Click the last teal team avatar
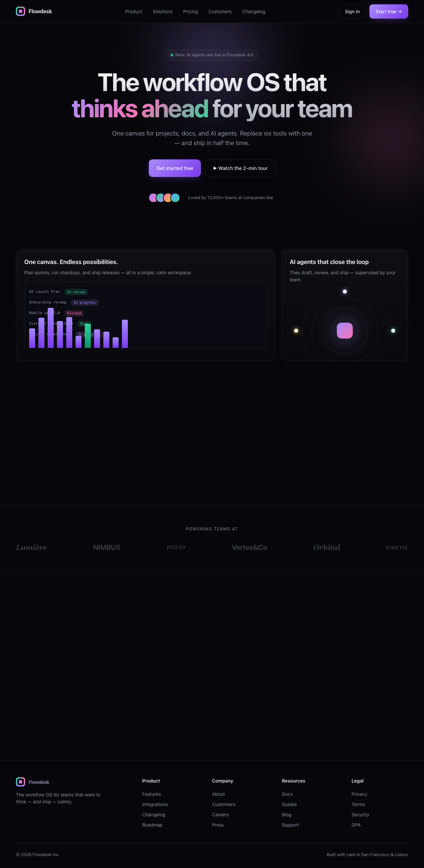424x868 pixels. 175,198
